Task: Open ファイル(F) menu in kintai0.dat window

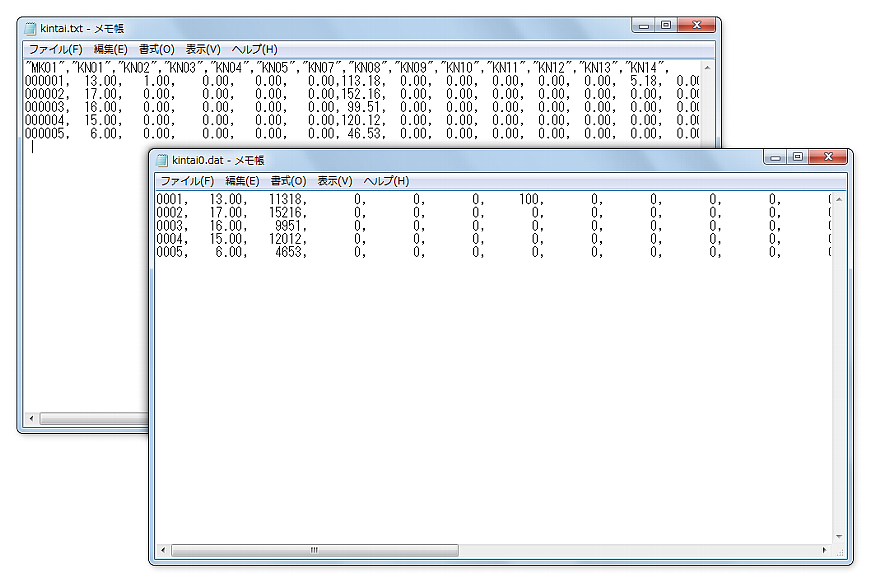Action: [187, 181]
